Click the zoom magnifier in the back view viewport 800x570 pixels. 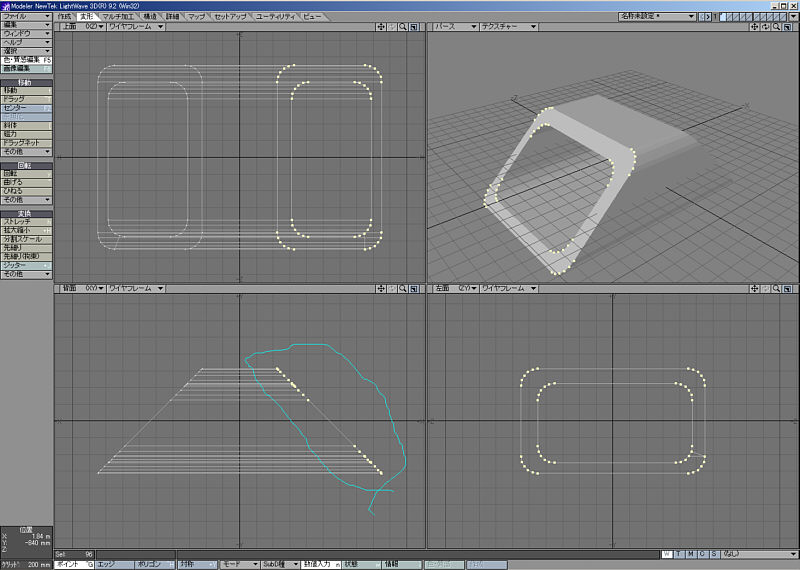(403, 289)
